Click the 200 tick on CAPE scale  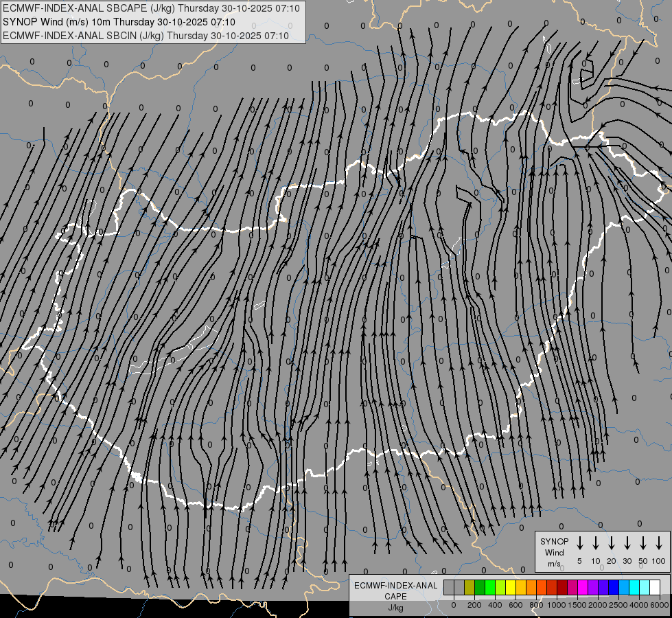[x=474, y=605]
